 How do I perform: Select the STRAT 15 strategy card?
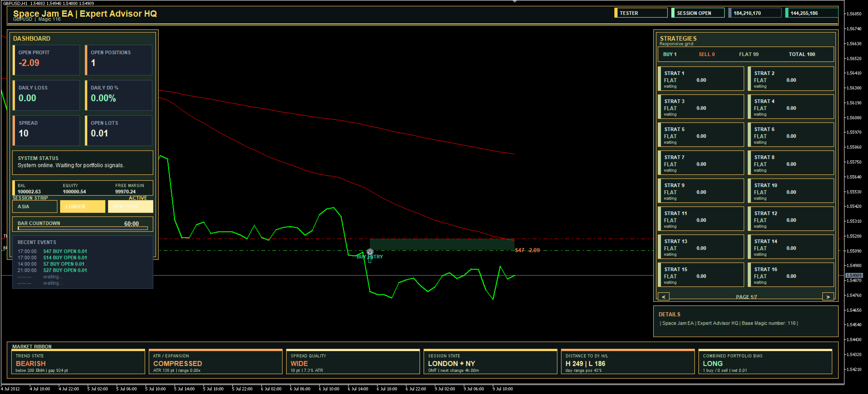(701, 275)
